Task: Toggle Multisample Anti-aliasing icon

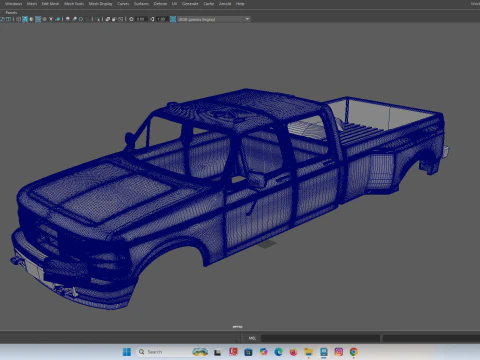Action: [81, 19]
